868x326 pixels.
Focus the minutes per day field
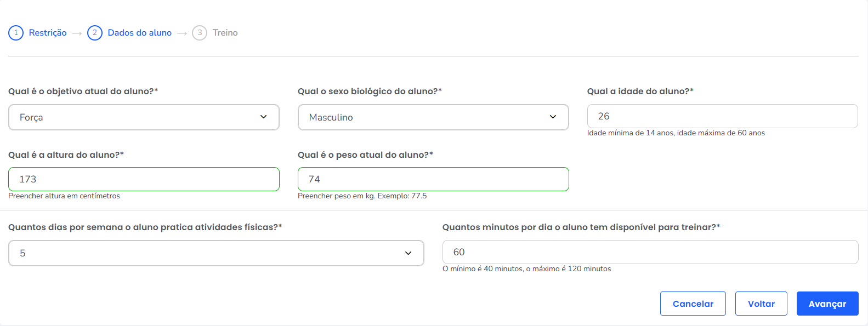coord(650,252)
